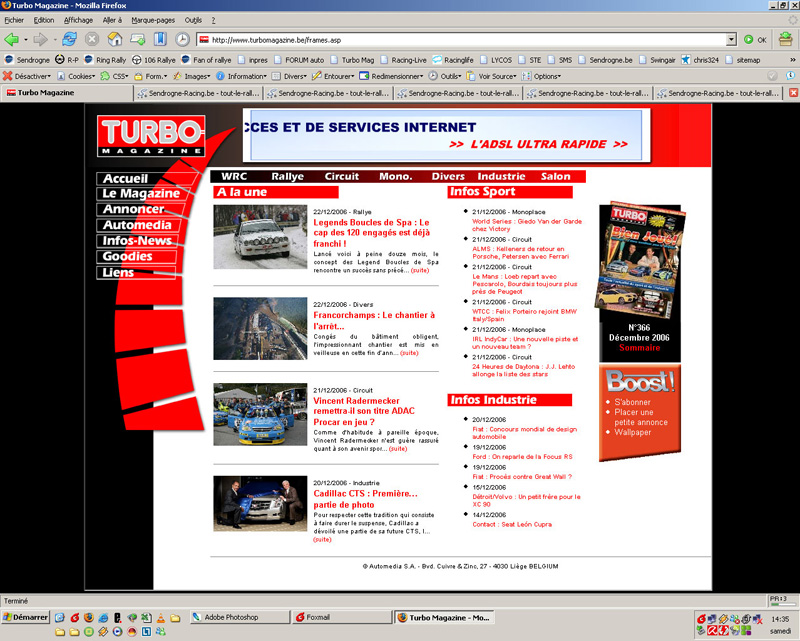Open the Ring Rally bookmark
The width and height of the screenshot is (800, 641).
(x=105, y=60)
